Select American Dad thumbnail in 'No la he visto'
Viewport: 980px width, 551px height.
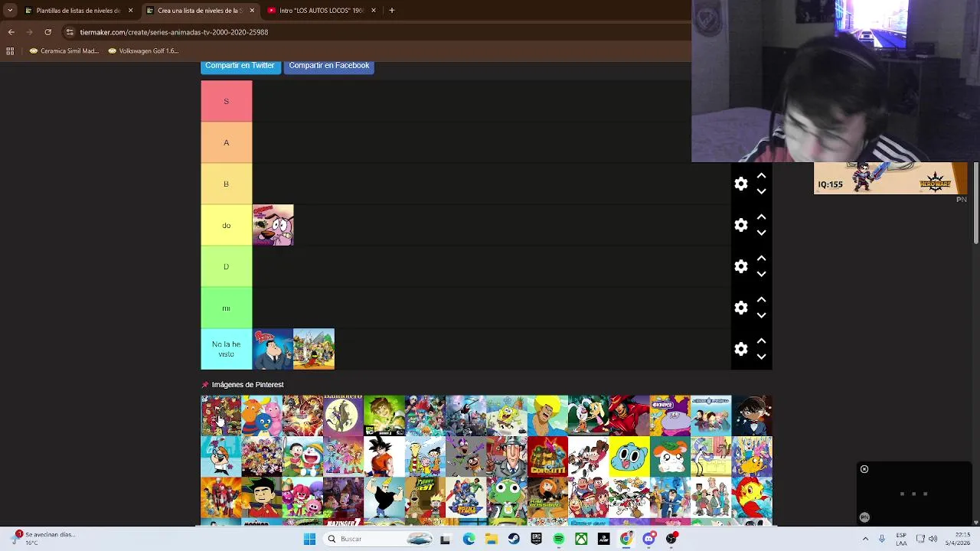coord(273,349)
